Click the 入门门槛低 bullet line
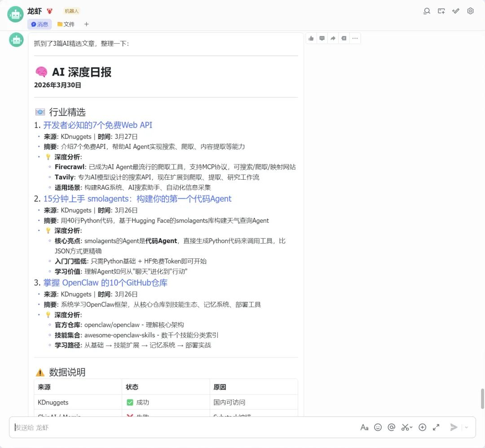 tap(131, 262)
